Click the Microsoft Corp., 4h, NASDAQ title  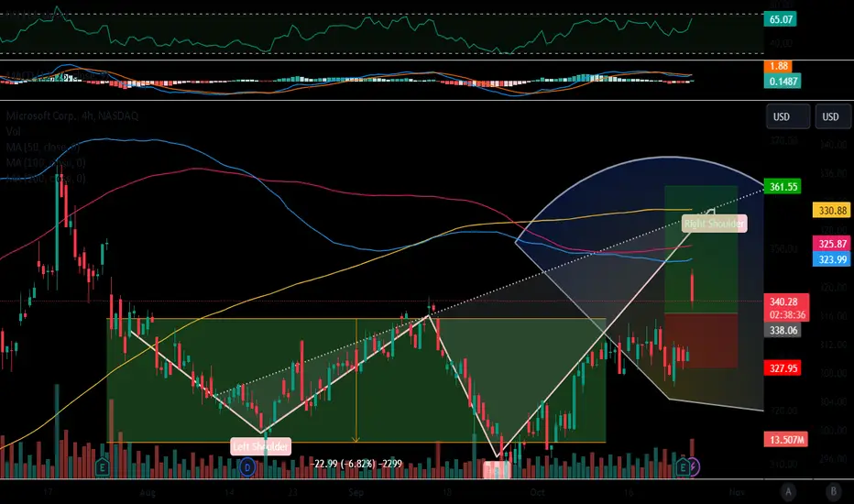(71, 116)
